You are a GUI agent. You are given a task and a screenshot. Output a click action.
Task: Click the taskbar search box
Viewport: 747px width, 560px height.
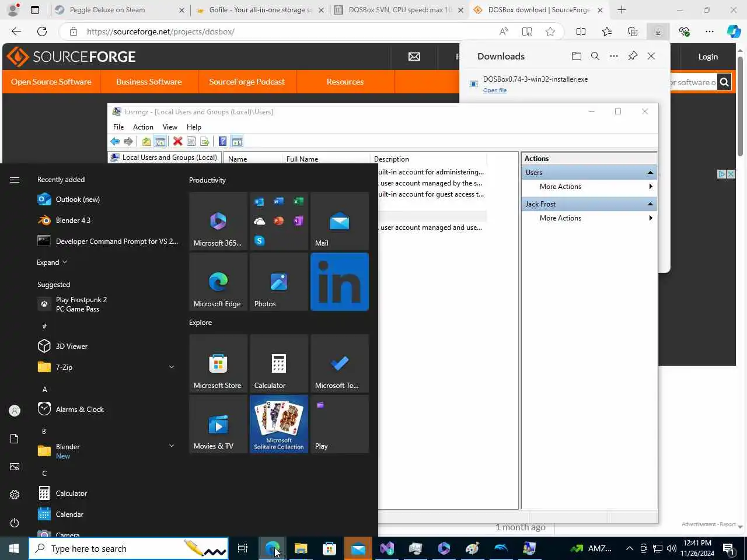[x=128, y=548]
